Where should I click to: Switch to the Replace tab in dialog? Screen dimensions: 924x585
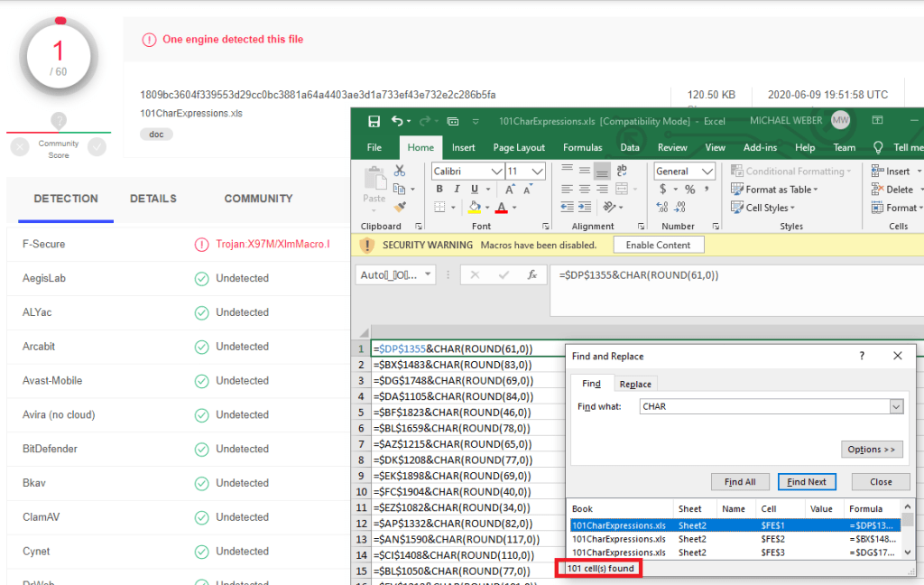tap(635, 384)
